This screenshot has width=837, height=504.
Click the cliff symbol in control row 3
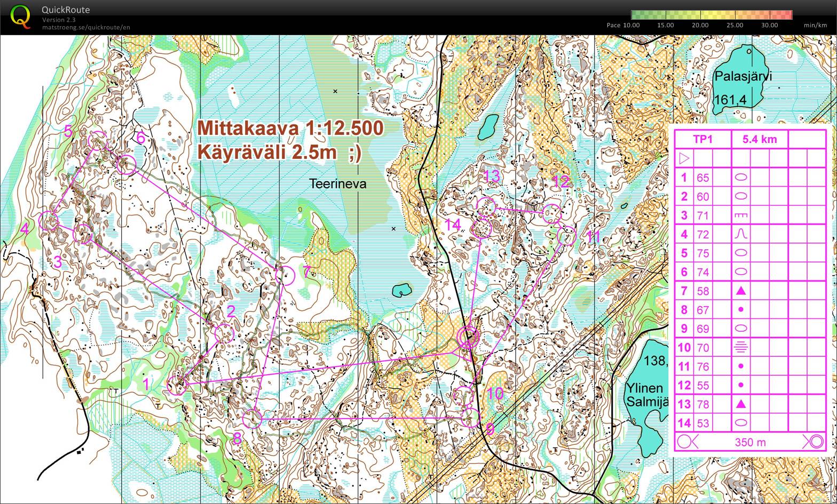[740, 215]
